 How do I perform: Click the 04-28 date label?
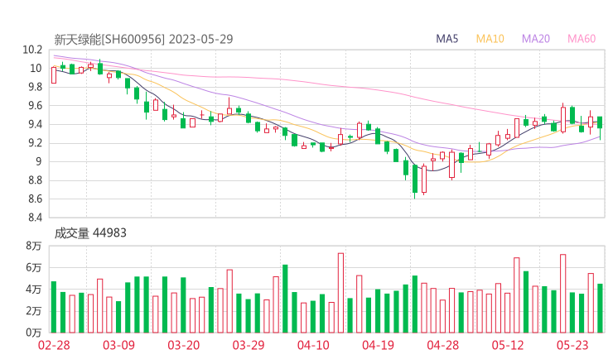click(x=443, y=345)
